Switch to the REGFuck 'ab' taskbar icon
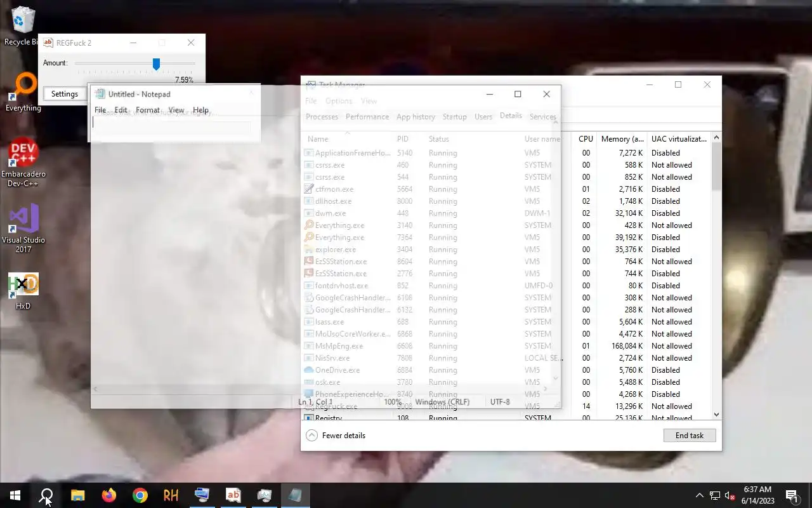Image resolution: width=812 pixels, height=508 pixels. [233, 495]
